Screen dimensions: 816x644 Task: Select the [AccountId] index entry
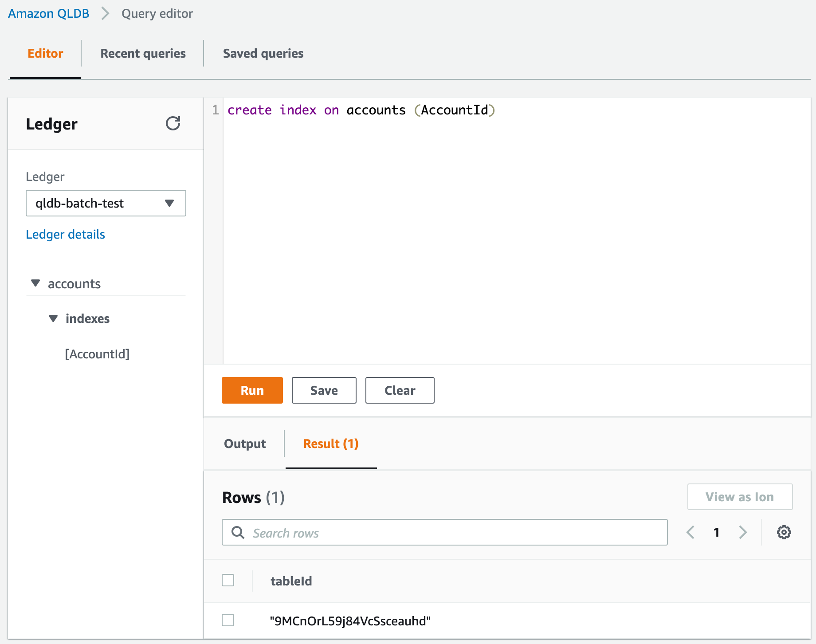(x=97, y=354)
